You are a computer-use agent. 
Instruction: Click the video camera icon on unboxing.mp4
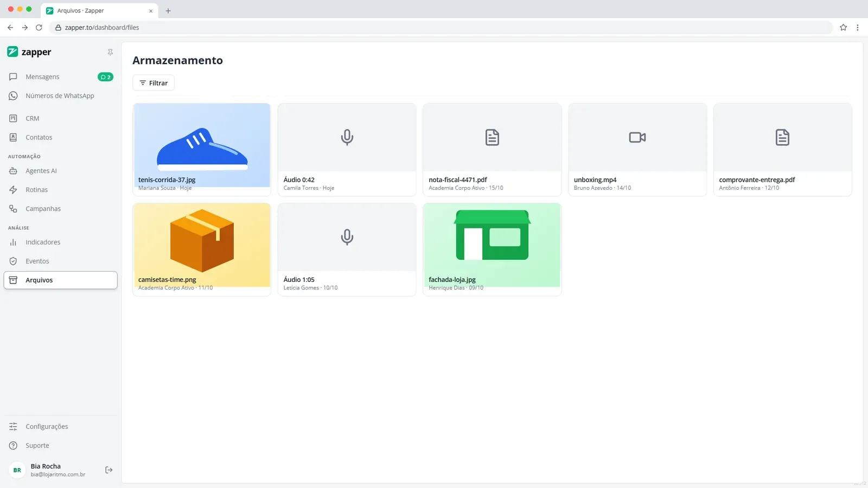[637, 137]
